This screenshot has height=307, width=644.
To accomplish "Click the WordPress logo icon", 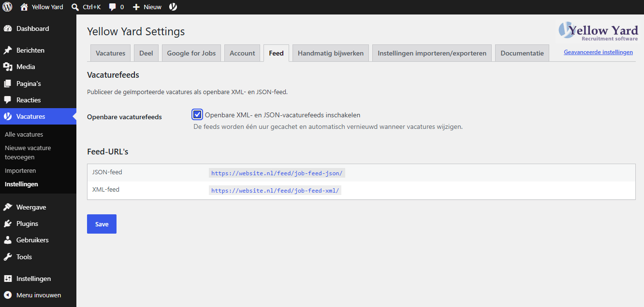I will click(7, 7).
